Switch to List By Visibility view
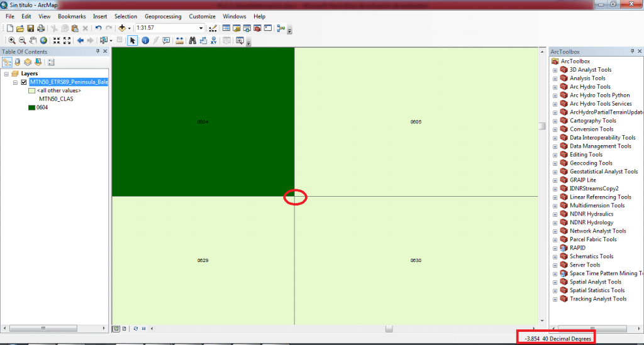The height and width of the screenshot is (345, 644). (x=28, y=62)
